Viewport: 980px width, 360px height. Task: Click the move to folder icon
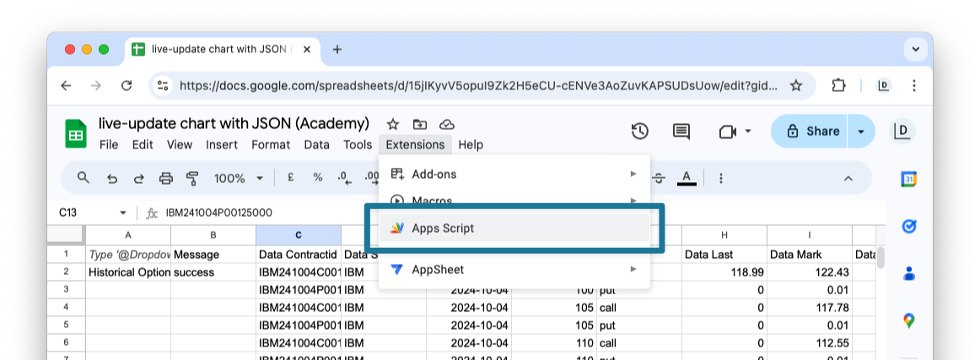coord(419,124)
